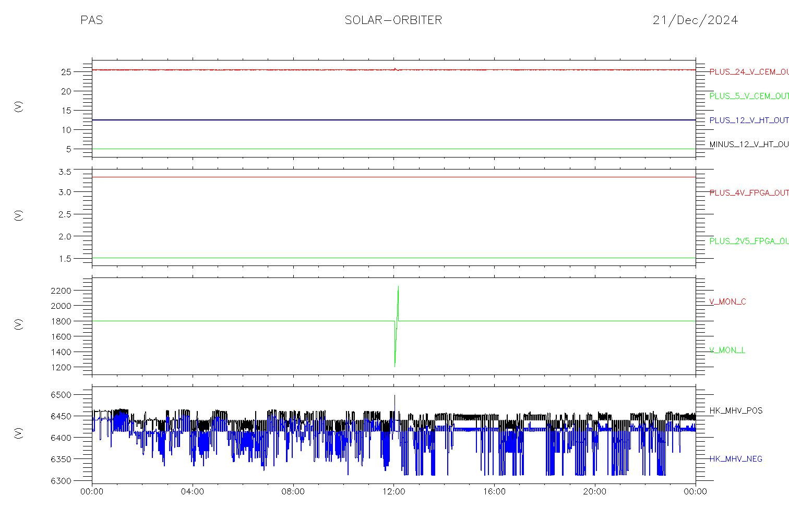Viewport: 789px width, 532px height.
Task: Select the PLUS_4V_FPGA_OUT legend label
Action: point(749,192)
